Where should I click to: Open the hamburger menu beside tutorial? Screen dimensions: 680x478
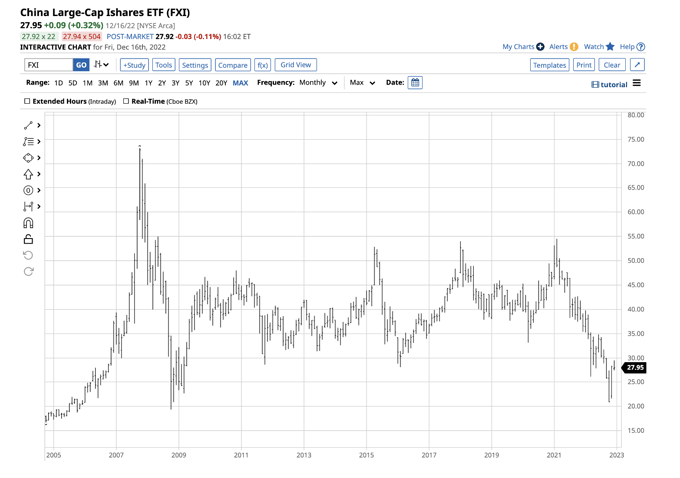[x=637, y=83]
